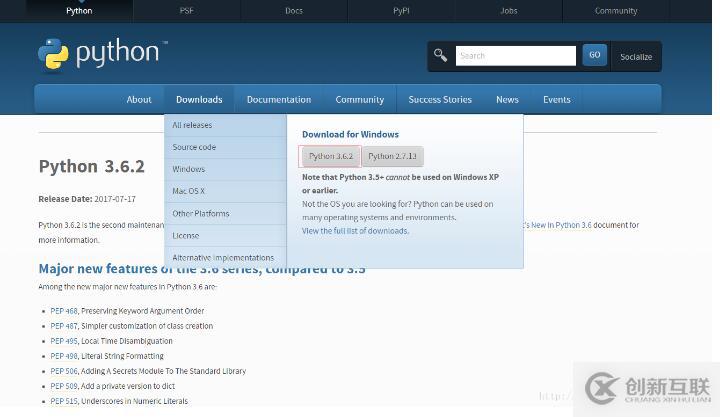
Task: Select Alternative Implementations in Downloads menu
Action: click(x=225, y=258)
